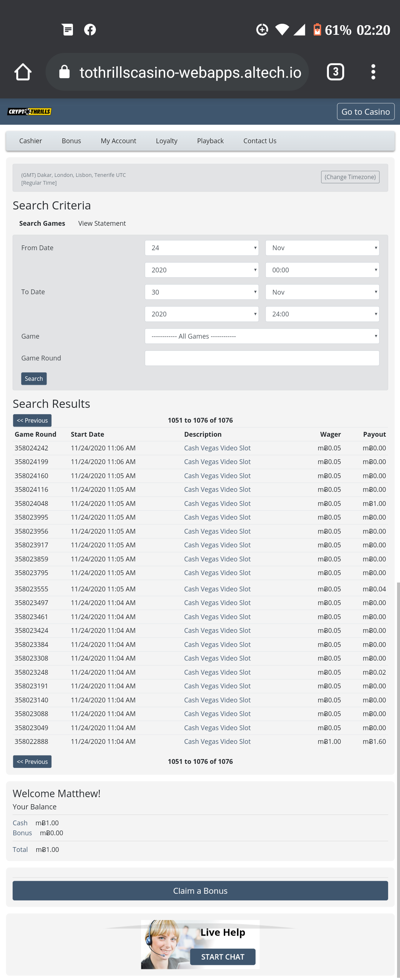Tap the Facebook notification icon in status bar
The width and height of the screenshot is (400, 980).
[x=90, y=30]
